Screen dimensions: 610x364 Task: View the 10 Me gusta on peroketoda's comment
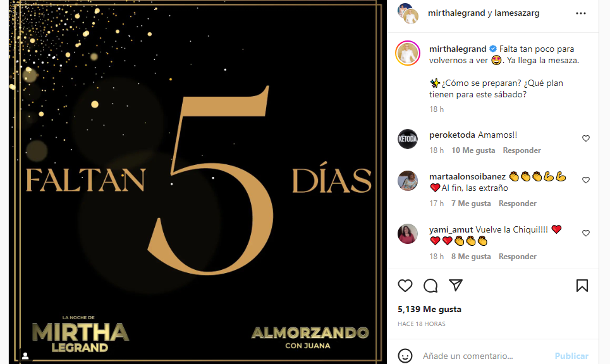pyautogui.click(x=473, y=150)
